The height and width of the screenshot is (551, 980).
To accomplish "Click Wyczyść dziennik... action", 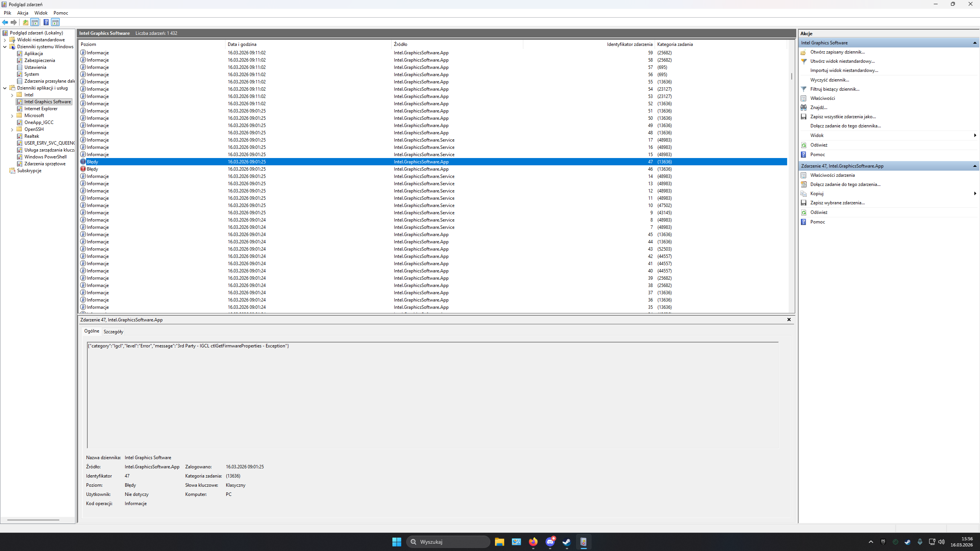I will (x=829, y=80).
